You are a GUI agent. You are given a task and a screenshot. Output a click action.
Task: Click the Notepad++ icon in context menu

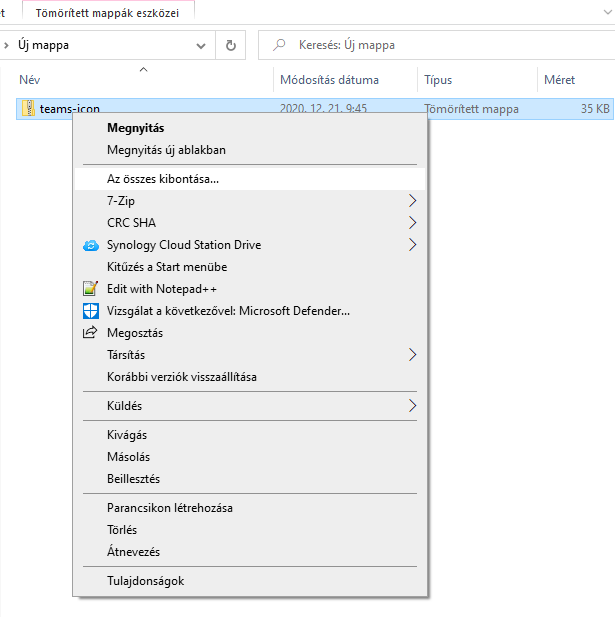pyautogui.click(x=90, y=289)
